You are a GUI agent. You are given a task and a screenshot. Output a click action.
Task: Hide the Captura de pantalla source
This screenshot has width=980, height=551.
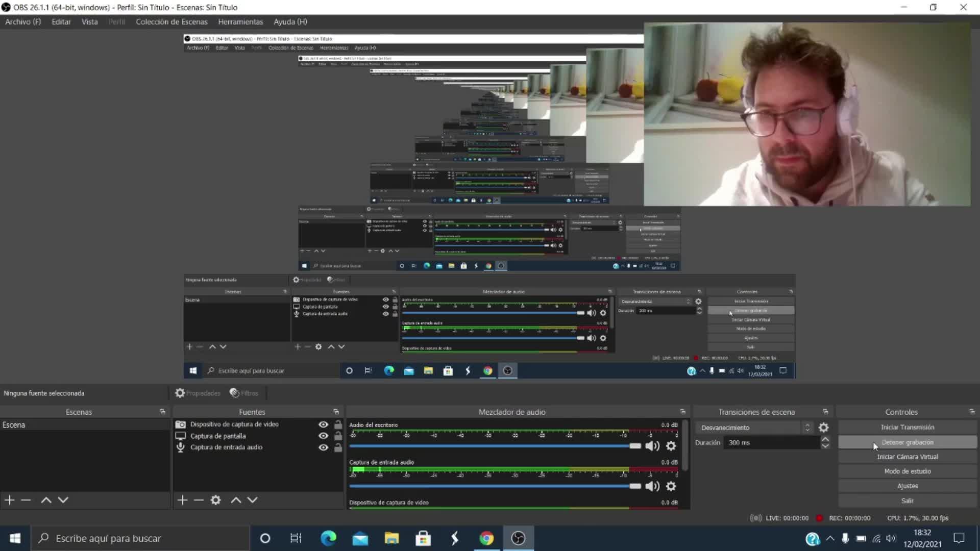pyautogui.click(x=323, y=436)
